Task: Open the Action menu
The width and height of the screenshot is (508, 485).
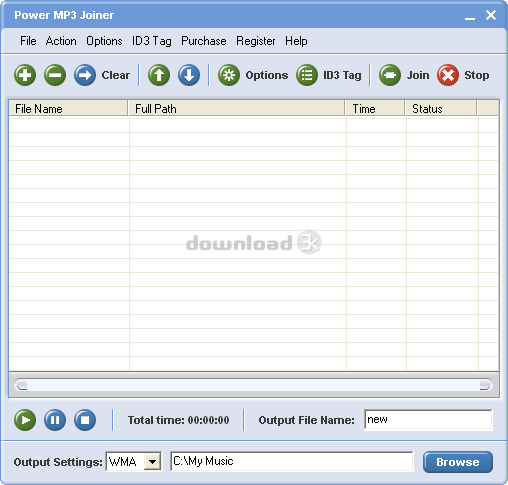Action: click(x=61, y=41)
